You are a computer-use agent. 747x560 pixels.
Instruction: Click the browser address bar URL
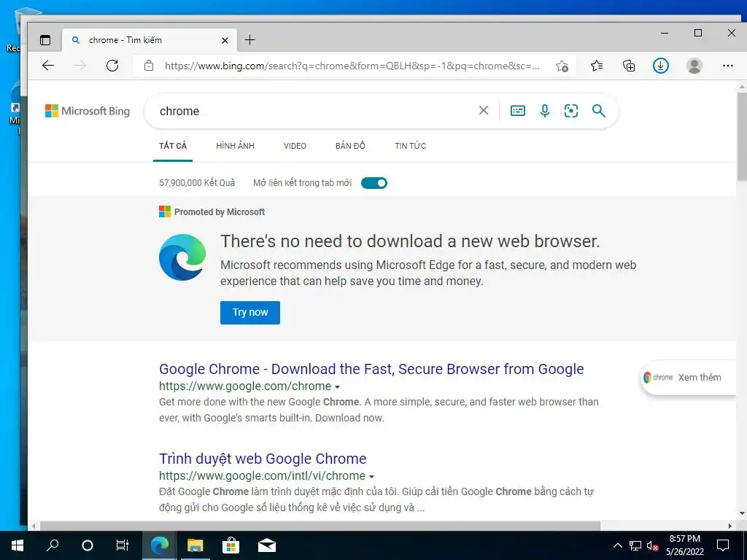pyautogui.click(x=352, y=66)
